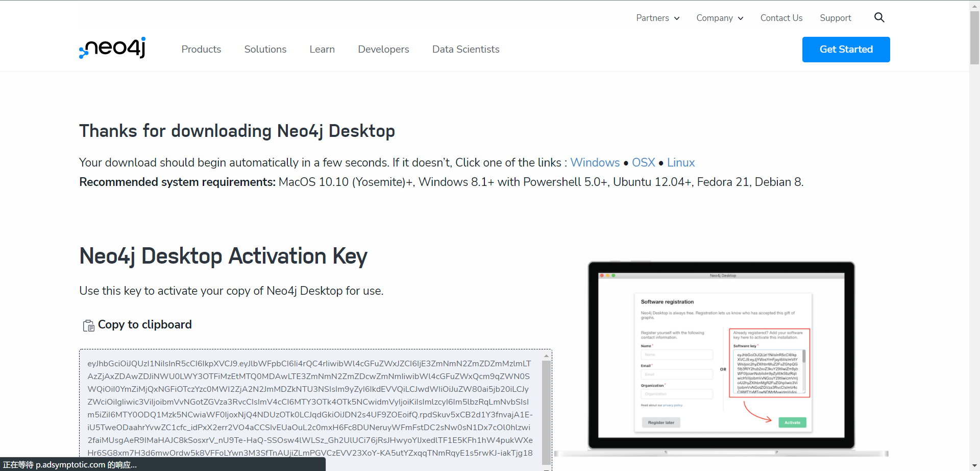Click the Get Started button

tap(846, 50)
